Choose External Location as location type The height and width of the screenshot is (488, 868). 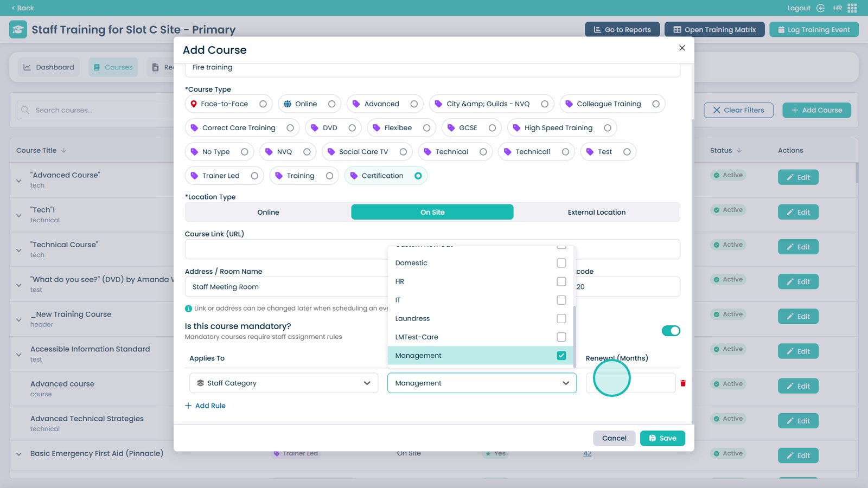[x=597, y=212]
